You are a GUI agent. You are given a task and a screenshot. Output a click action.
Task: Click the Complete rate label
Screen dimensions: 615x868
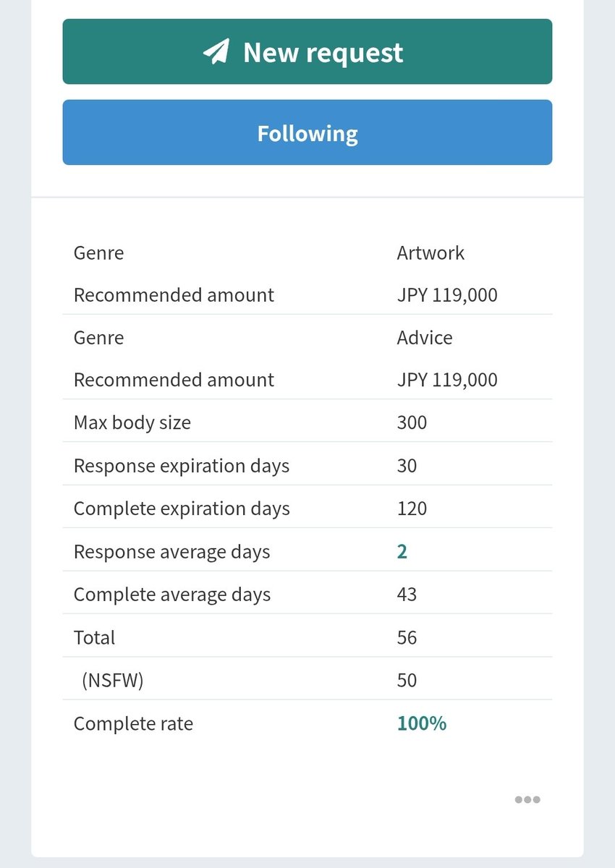pos(133,723)
